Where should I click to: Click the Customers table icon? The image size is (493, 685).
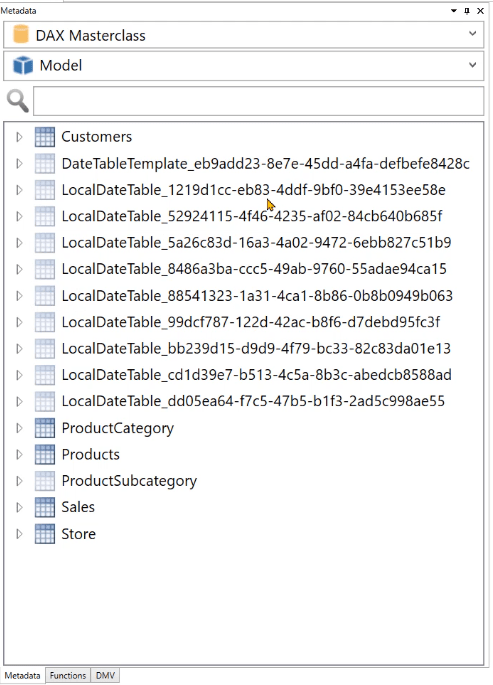pyautogui.click(x=45, y=137)
